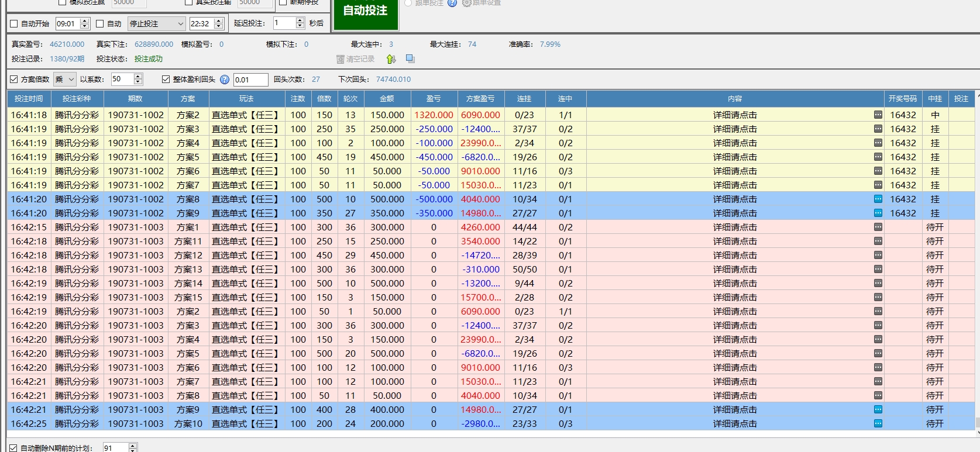Increase the 延迟投注 seconds spinner
The height and width of the screenshot is (452, 980).
pyautogui.click(x=300, y=20)
